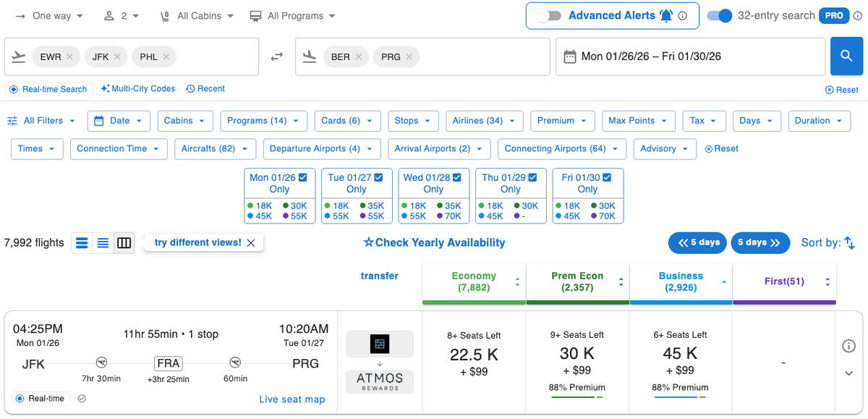Screen dimensions: 868x419
Task: Select the Business cabin column header
Action: pyautogui.click(x=680, y=281)
